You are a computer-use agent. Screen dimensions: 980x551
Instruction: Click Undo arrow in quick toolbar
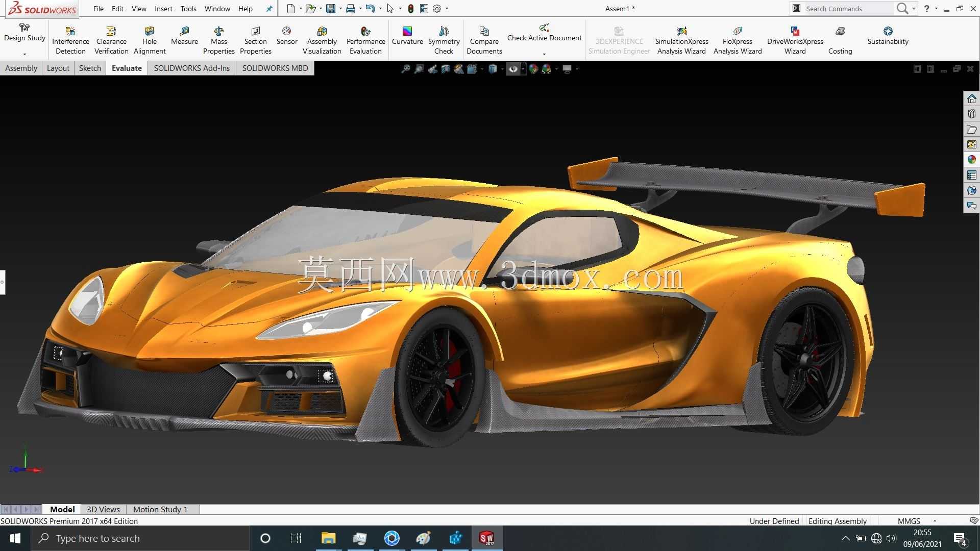point(370,9)
